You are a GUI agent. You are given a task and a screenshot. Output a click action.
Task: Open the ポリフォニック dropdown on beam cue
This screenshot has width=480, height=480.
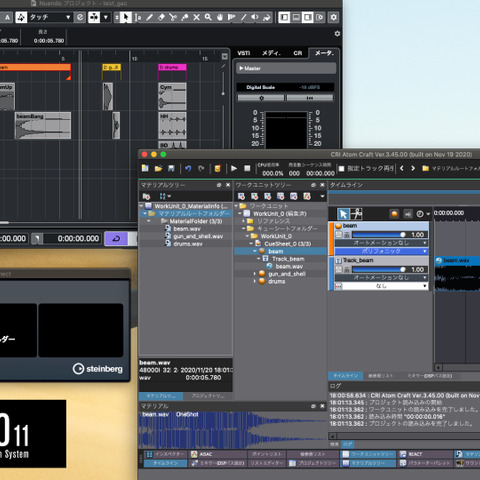coord(381,251)
